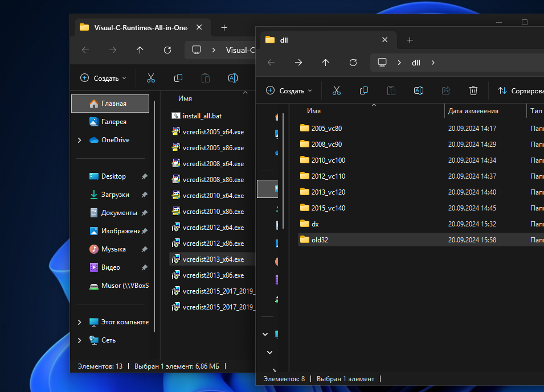This screenshot has width=544, height=392.
Task: Open Музыка in quick access
Action: pos(111,249)
